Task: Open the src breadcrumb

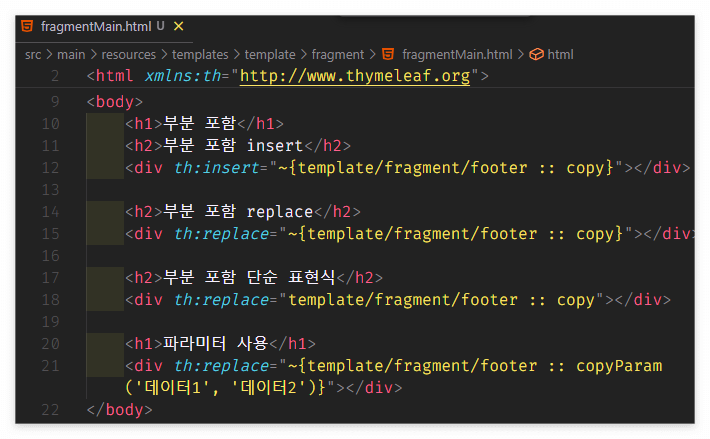Action: click(x=33, y=55)
